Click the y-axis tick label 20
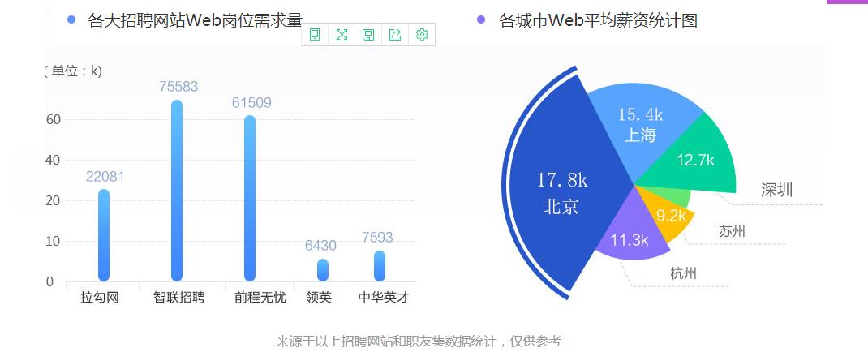The width and height of the screenshot is (868, 352). pos(54,201)
